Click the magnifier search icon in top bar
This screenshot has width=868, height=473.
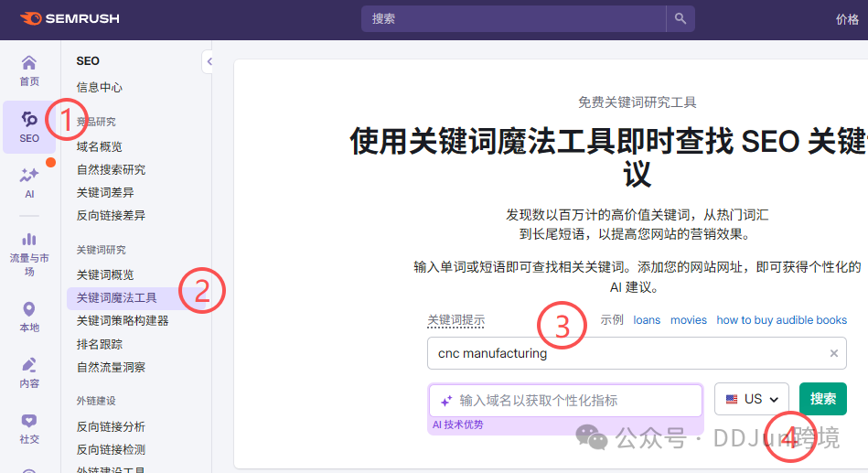pos(680,19)
